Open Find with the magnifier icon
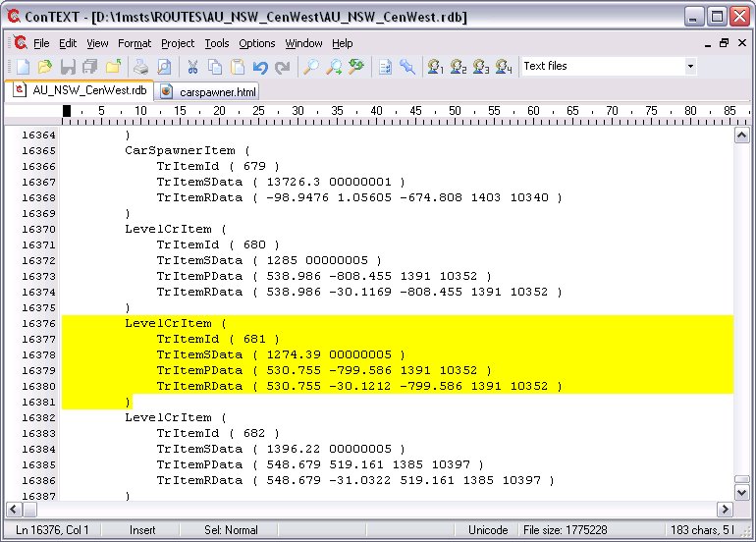756x542 pixels. pyautogui.click(x=310, y=67)
